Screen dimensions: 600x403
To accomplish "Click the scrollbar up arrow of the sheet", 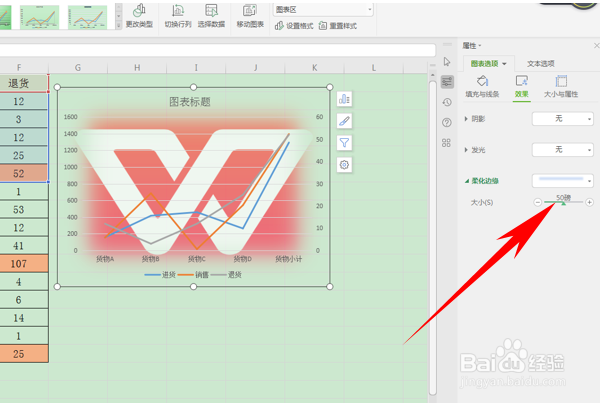I will [x=433, y=75].
